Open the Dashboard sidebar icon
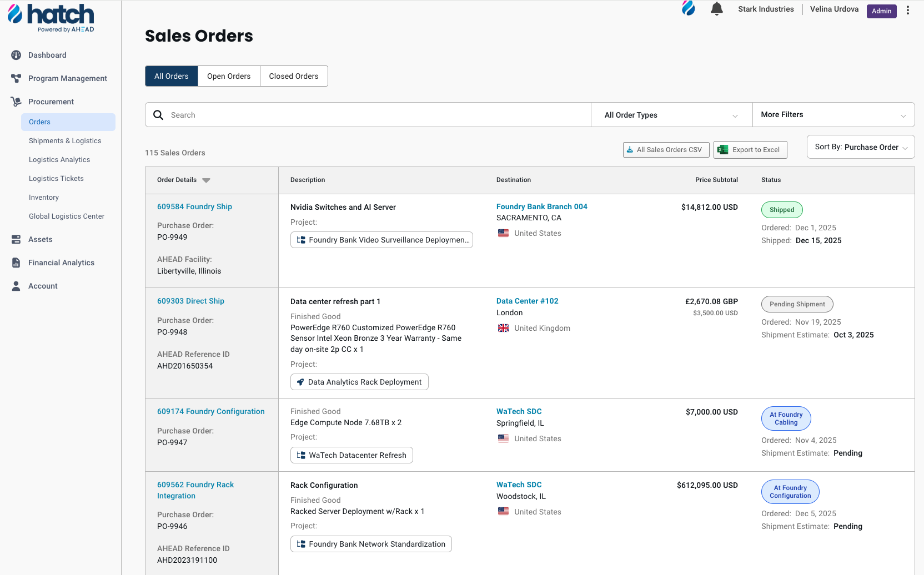The image size is (924, 575). tap(16, 55)
